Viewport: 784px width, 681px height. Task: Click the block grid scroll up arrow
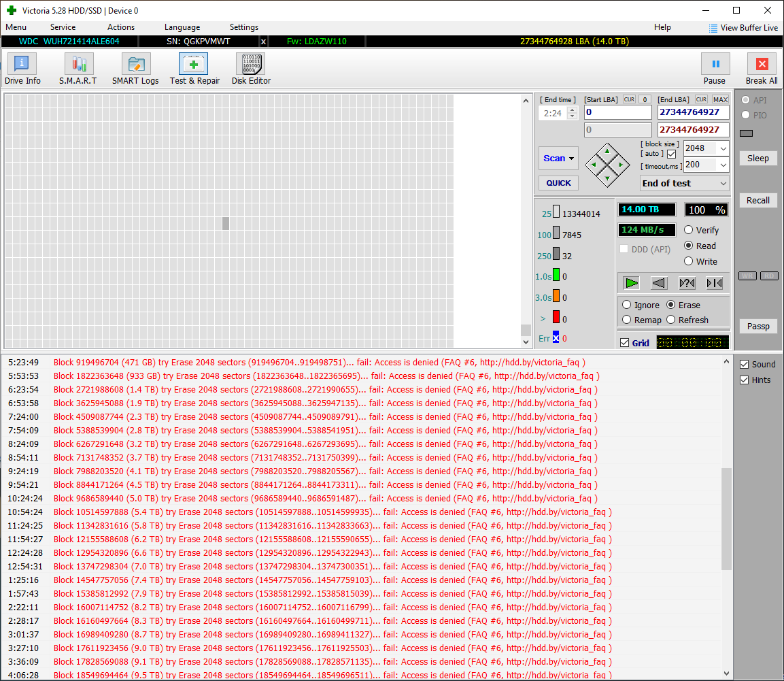526,101
